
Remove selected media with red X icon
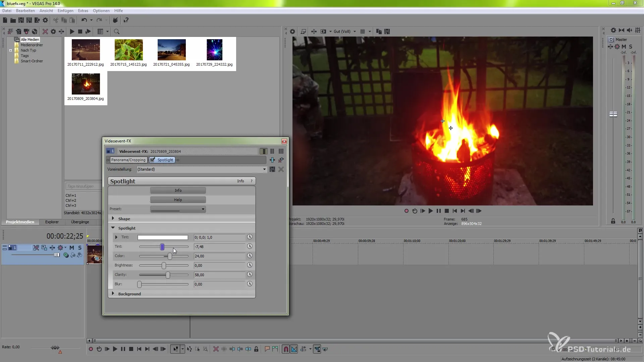click(x=45, y=32)
